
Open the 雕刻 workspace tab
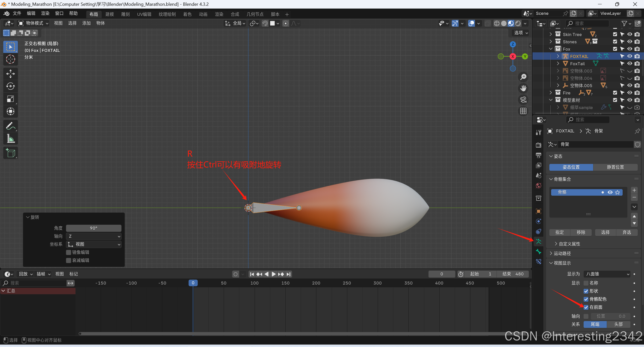coord(125,14)
